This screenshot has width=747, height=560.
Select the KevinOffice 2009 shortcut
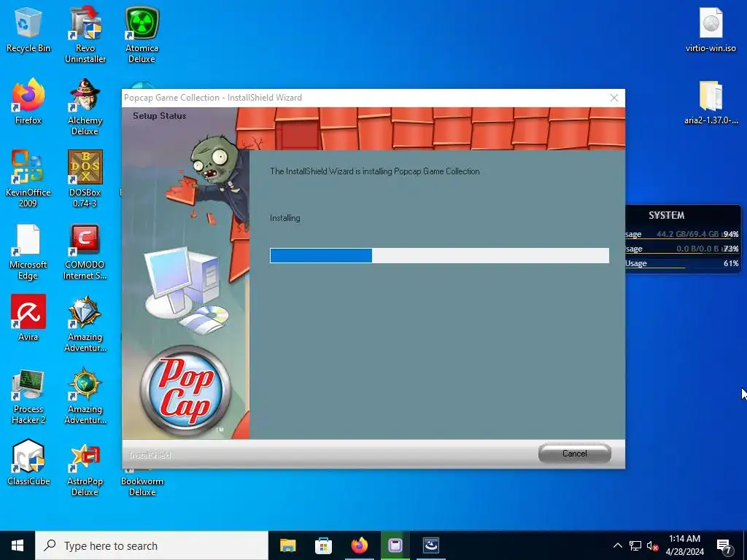click(x=28, y=179)
